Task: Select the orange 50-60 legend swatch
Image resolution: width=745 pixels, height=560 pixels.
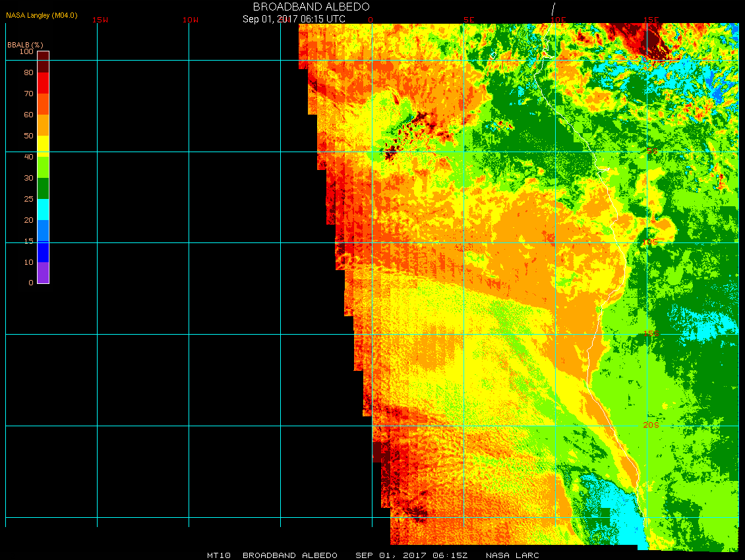Action: coord(44,125)
